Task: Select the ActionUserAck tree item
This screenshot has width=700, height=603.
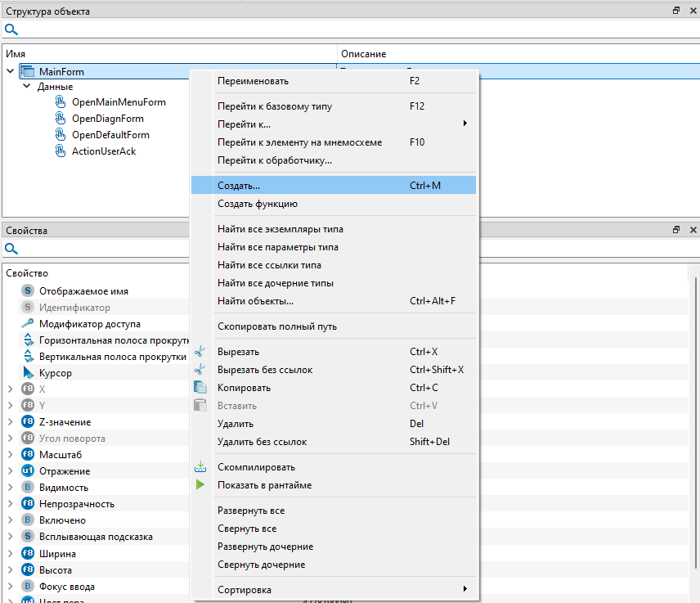Action: (x=103, y=151)
